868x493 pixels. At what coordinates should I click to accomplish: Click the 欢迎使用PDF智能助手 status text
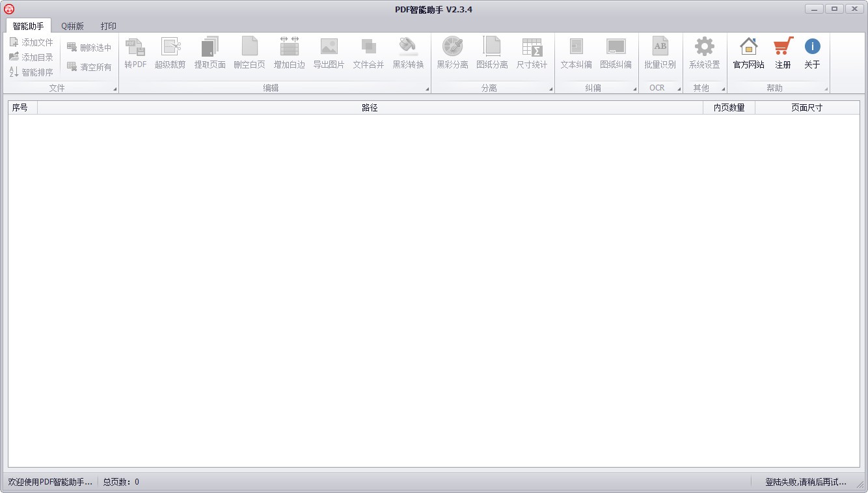[50, 482]
